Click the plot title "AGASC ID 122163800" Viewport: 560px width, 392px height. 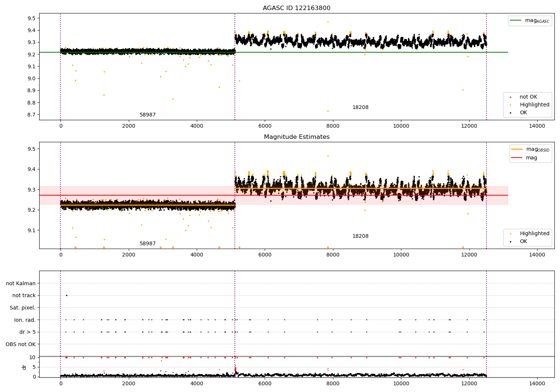coord(296,8)
